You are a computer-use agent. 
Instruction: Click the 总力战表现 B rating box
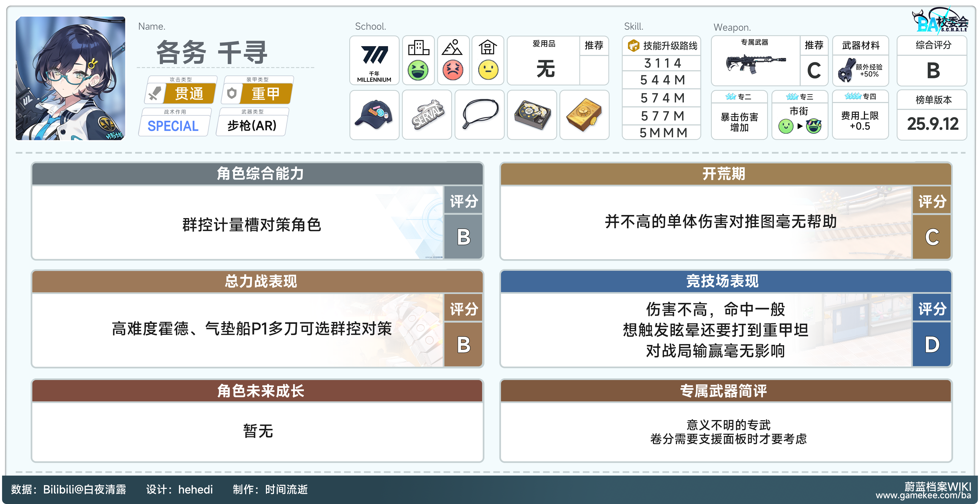coord(463,345)
